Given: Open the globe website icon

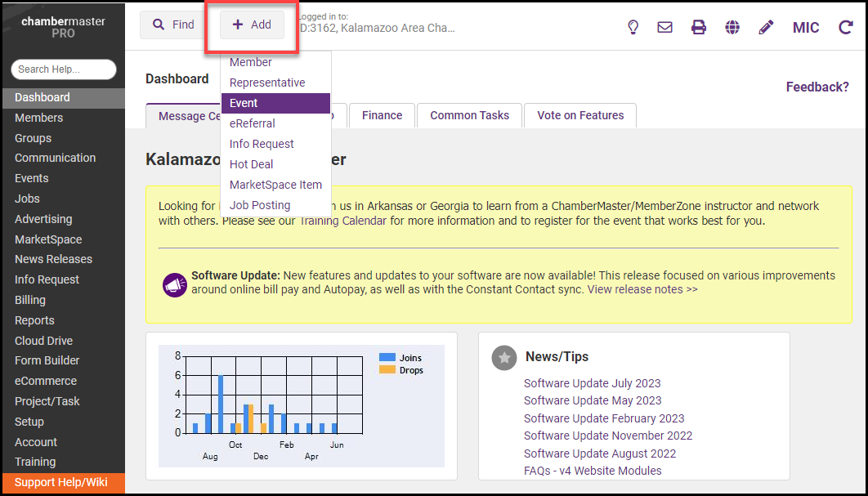Looking at the screenshot, I should pyautogui.click(x=732, y=27).
